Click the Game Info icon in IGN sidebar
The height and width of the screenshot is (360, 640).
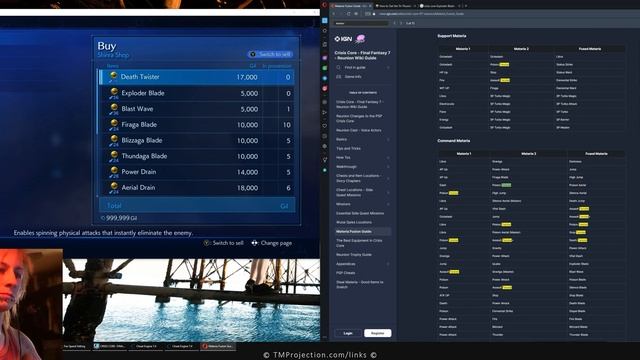point(338,77)
